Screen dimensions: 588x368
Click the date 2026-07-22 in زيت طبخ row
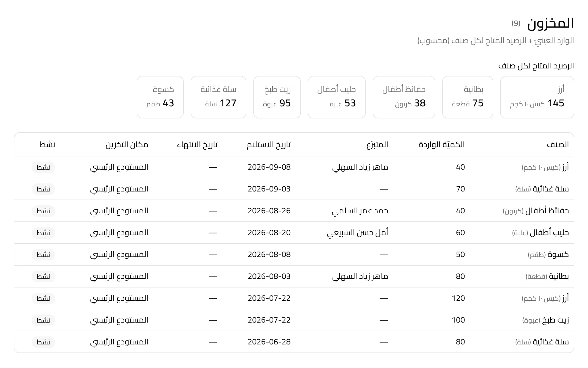(269, 320)
